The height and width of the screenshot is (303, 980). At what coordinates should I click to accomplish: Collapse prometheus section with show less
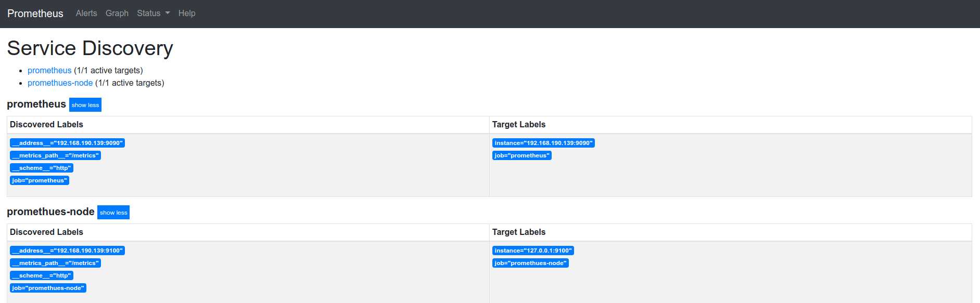[x=85, y=105]
